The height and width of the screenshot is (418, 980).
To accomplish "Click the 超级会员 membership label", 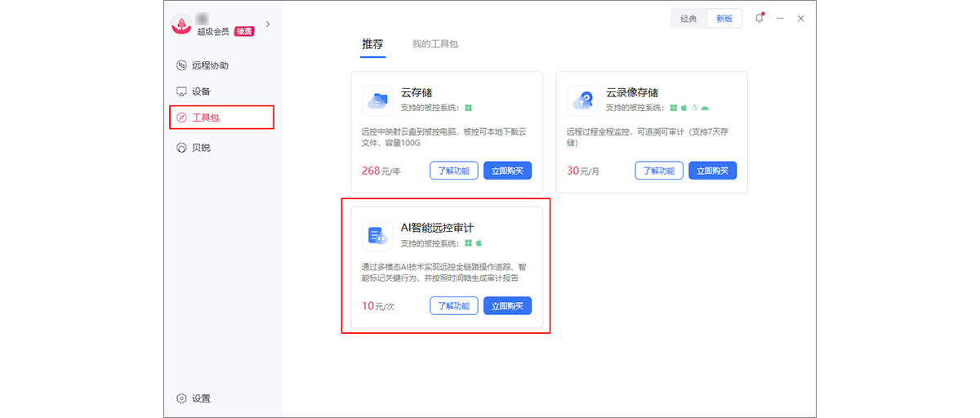I will pyautogui.click(x=213, y=32).
